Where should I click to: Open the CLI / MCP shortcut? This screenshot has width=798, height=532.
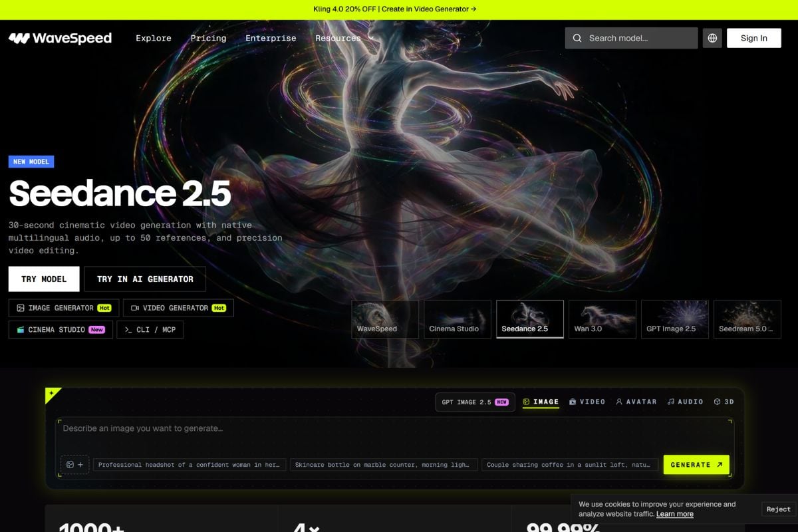(150, 329)
